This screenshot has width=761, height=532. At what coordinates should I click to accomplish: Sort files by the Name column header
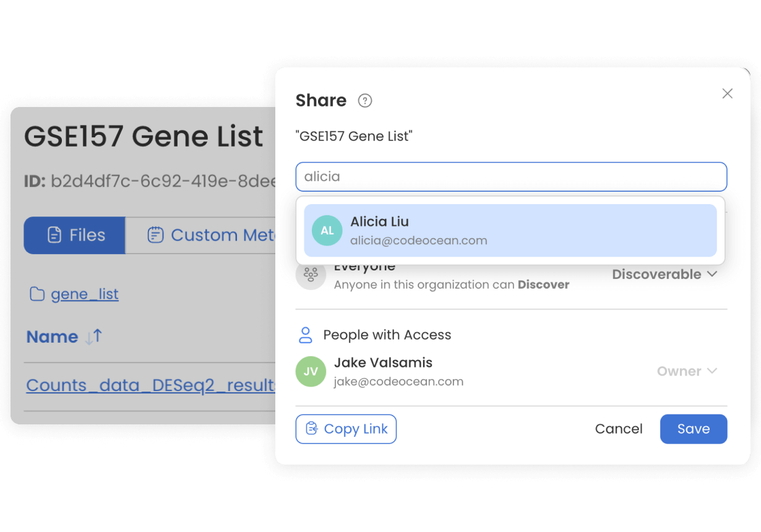coord(52,337)
